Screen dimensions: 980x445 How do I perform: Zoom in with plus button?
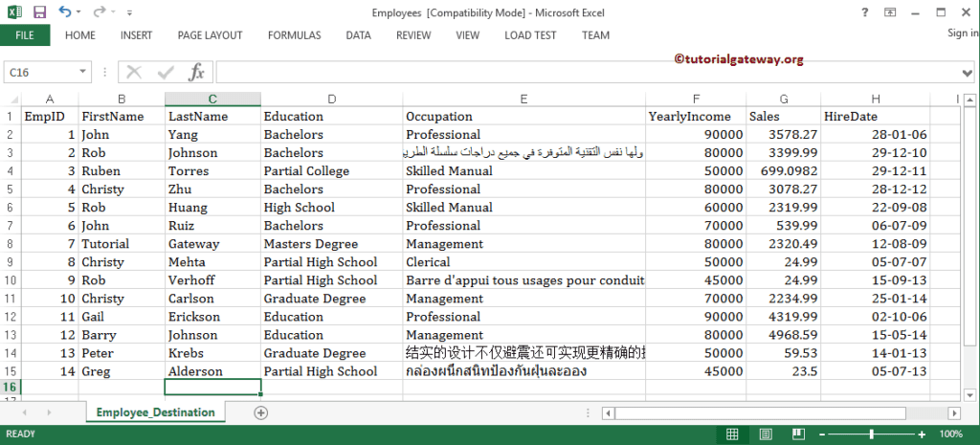tap(922, 434)
